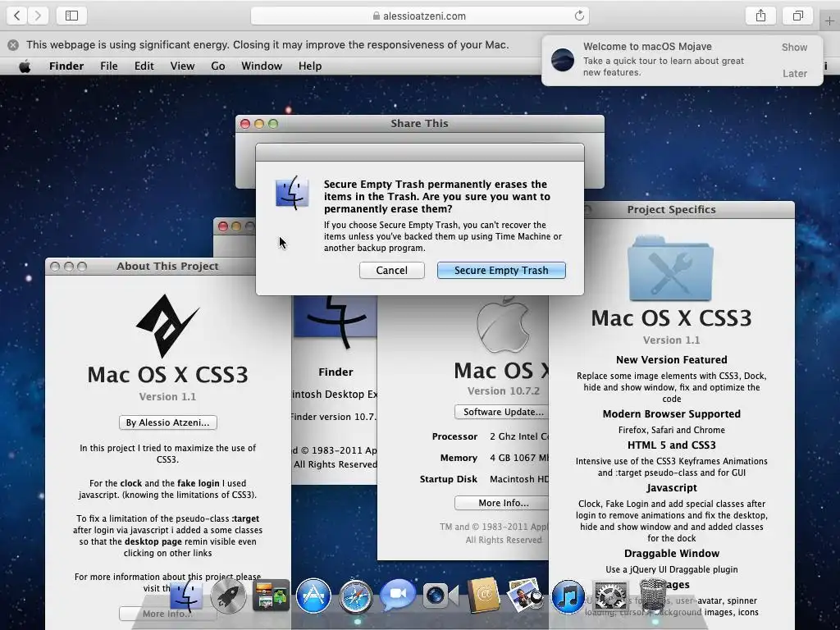840x630 pixels.
Task: Click 'Finder' label in the Finder about window
Action: [x=336, y=372]
